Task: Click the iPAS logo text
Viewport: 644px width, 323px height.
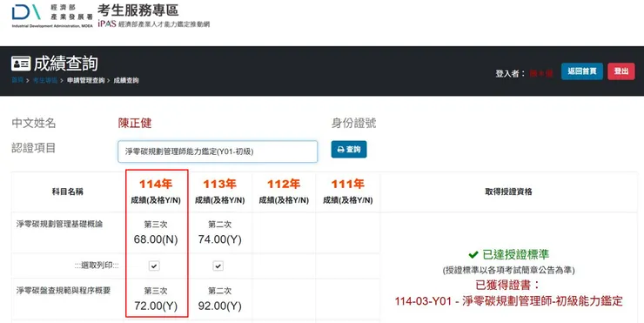Action: [x=107, y=24]
